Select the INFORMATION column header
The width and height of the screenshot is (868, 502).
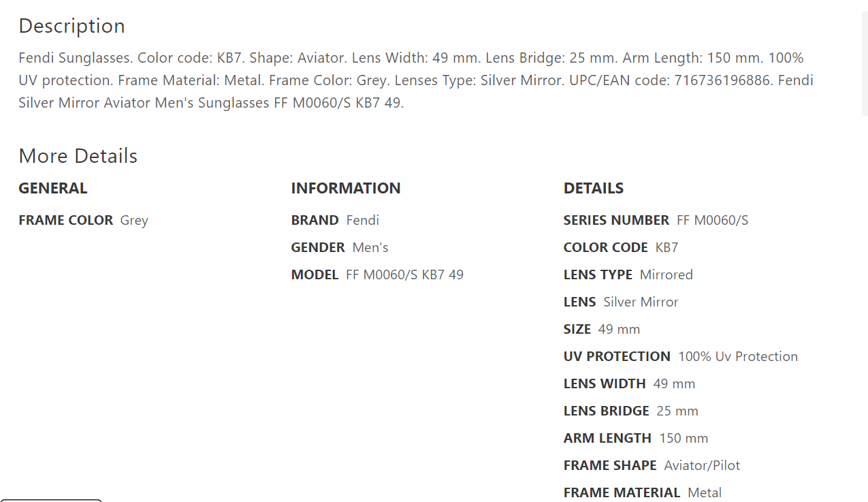pos(346,188)
